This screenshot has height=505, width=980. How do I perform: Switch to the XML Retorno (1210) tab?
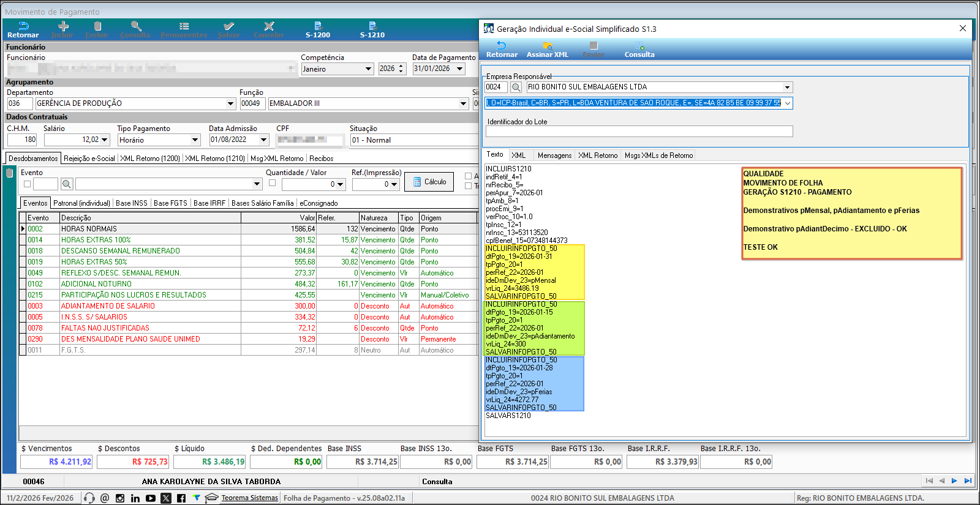215,159
